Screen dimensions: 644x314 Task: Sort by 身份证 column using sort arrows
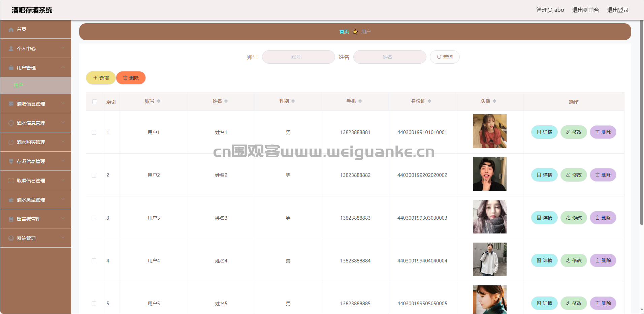point(429,101)
